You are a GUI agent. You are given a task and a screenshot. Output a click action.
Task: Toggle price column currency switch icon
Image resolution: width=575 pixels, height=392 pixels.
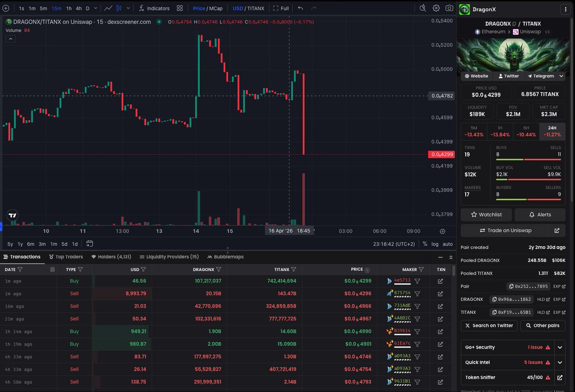pos(367,269)
